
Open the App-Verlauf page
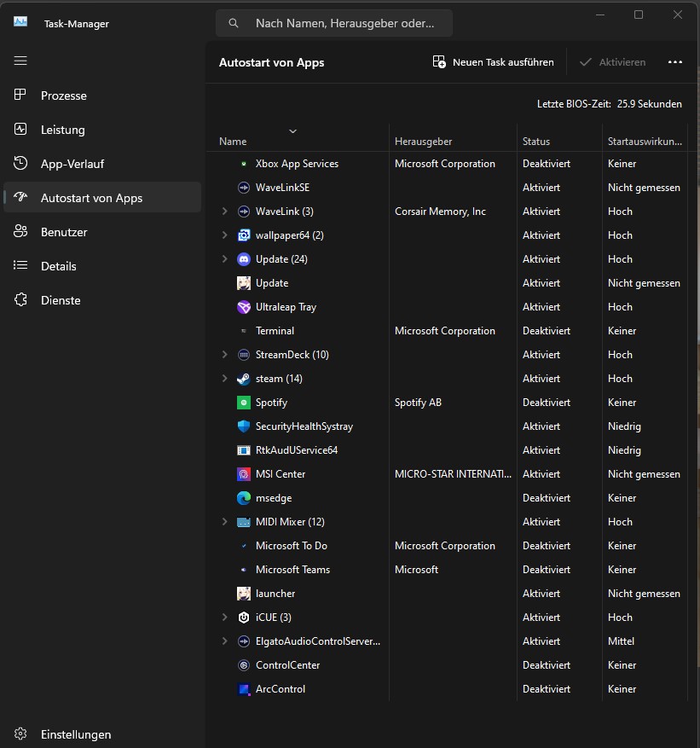point(102,164)
